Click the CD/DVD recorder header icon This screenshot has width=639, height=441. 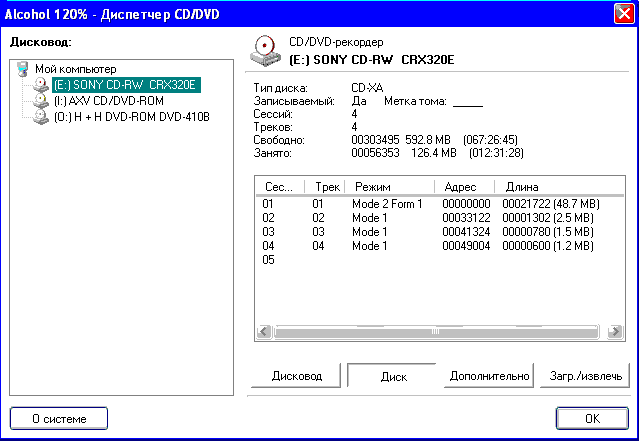pos(265,49)
